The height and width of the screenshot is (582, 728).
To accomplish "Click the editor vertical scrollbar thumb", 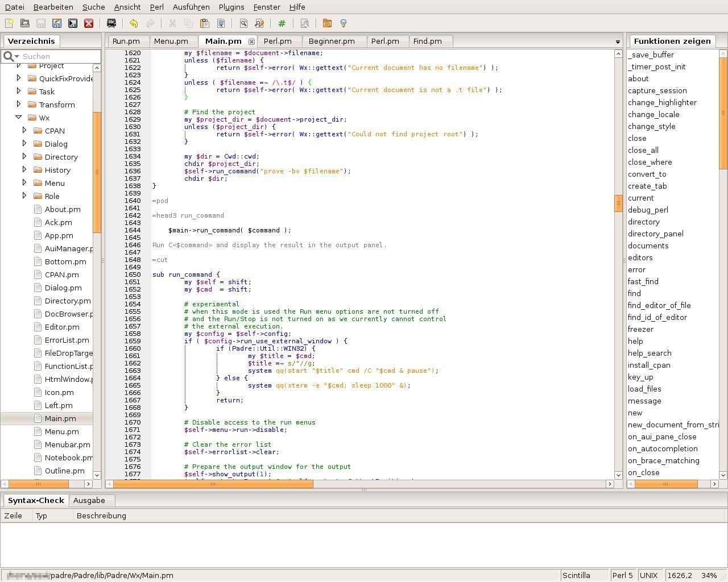I will 618,203.
